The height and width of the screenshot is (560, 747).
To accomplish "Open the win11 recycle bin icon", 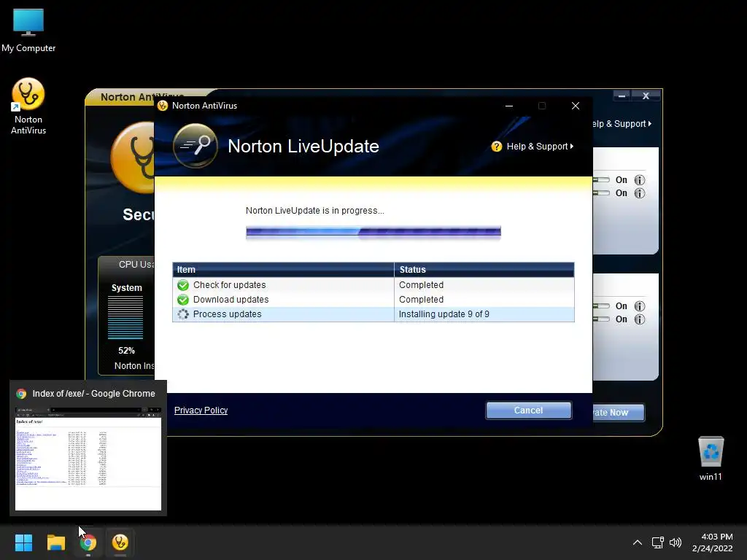I will point(711,451).
